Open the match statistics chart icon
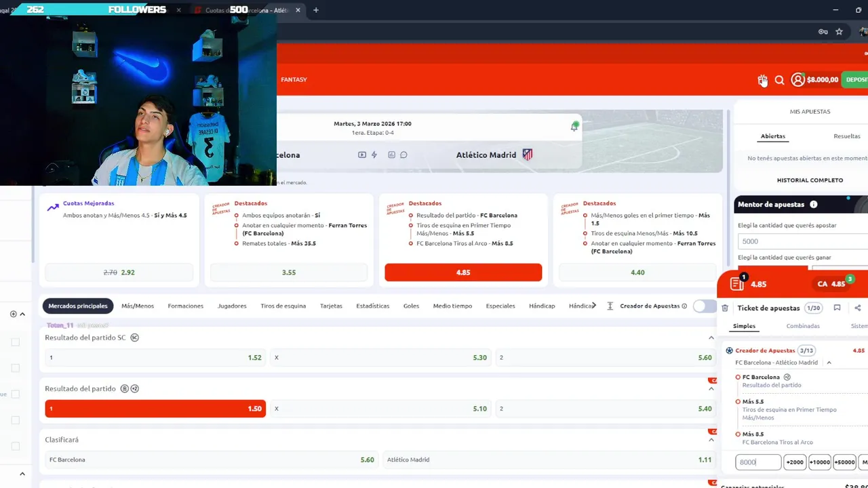Screen dimensions: 868x488 point(391,155)
